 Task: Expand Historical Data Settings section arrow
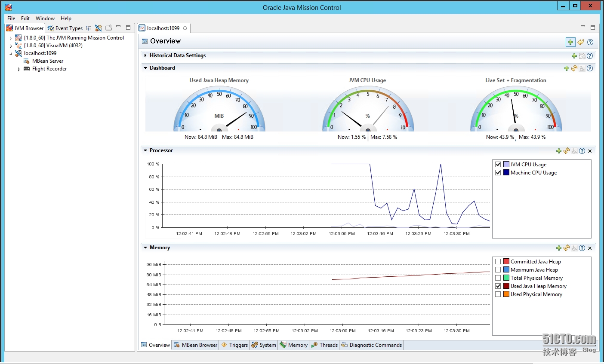pyautogui.click(x=145, y=55)
